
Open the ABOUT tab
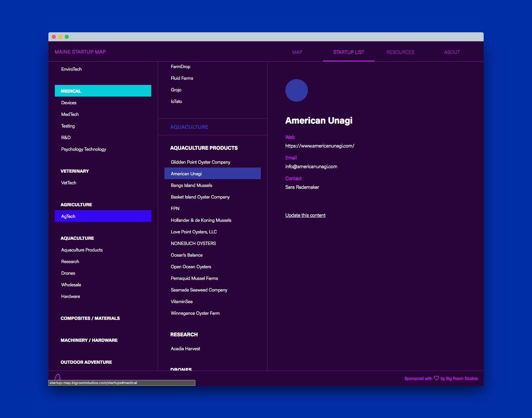pos(452,52)
